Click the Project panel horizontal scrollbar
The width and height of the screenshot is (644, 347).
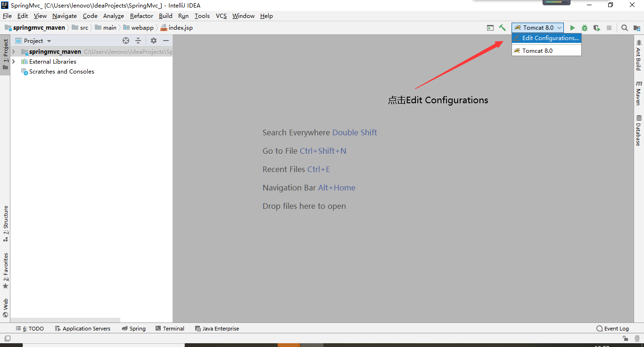coord(65,320)
